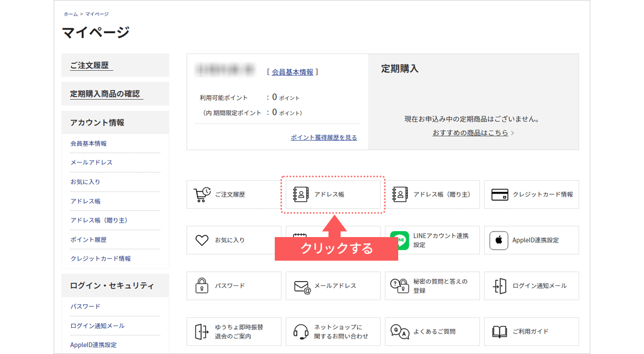Select ご注文履歴 in the left sidebar
Image resolution: width=644 pixels, height=354 pixels.
pos(89,65)
